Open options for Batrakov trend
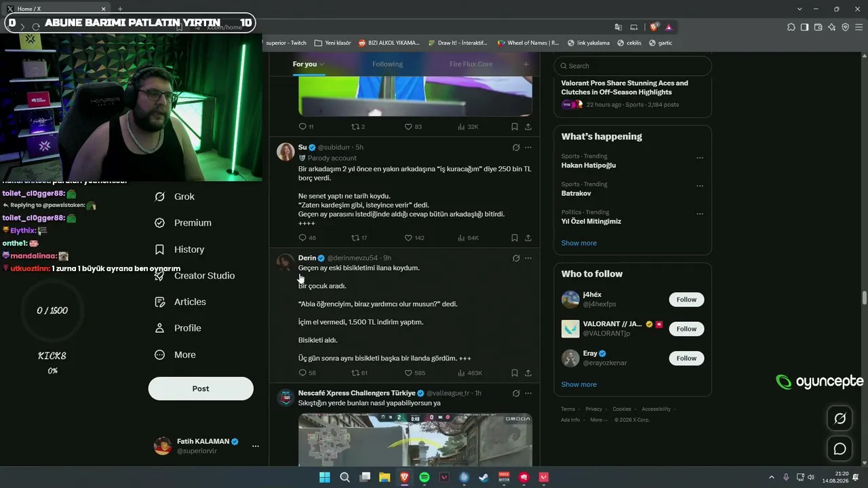Image resolution: width=868 pixels, height=488 pixels. 700,186
